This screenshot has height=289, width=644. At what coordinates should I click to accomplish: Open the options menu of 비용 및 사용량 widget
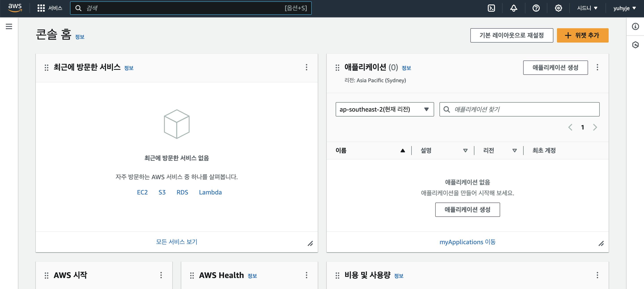(597, 275)
